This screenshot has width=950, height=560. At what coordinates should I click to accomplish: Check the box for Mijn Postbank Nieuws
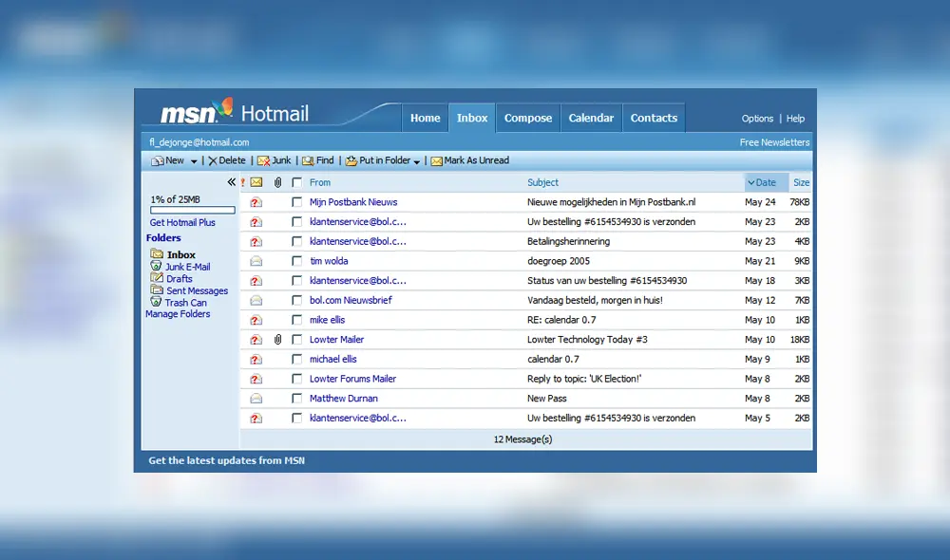297,202
